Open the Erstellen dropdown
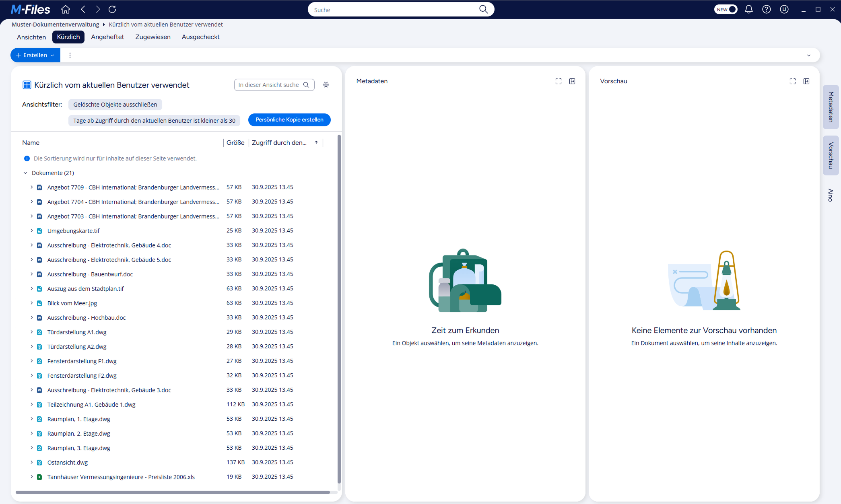The width and height of the screenshot is (841, 504). [35, 55]
